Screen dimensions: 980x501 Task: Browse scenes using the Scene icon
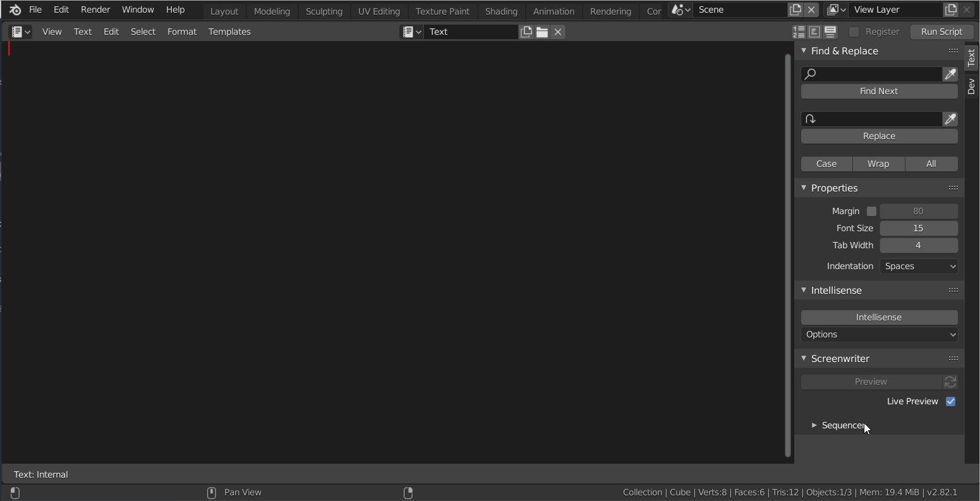681,10
